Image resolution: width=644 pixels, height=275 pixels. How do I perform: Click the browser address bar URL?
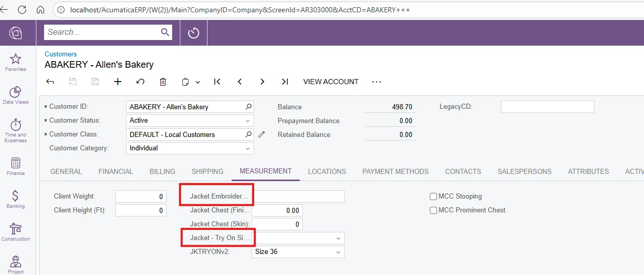pos(240,10)
